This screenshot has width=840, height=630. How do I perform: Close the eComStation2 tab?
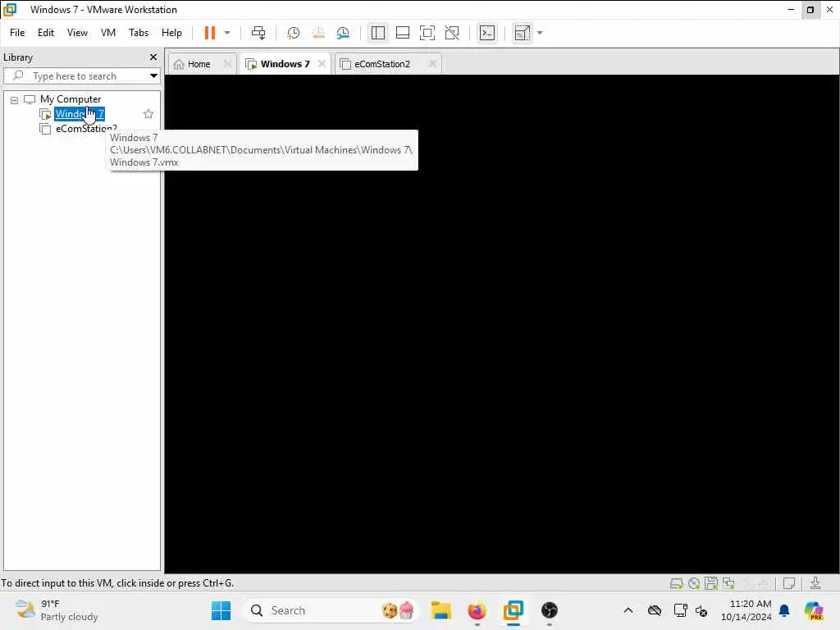[432, 63]
